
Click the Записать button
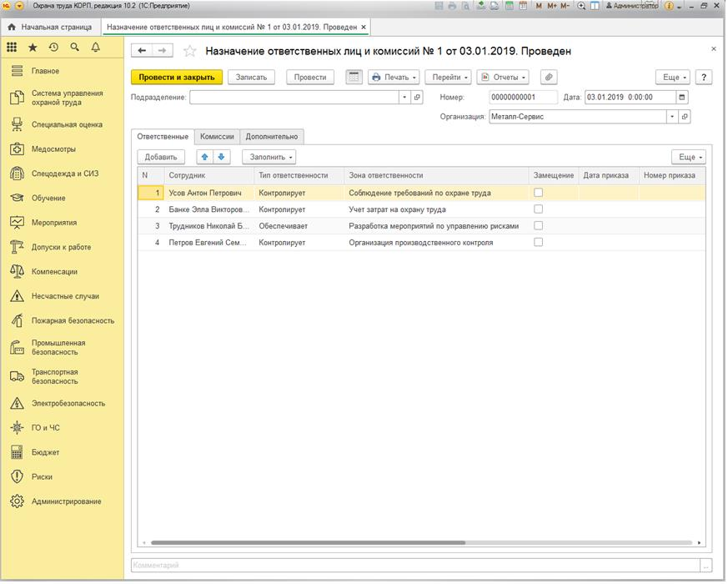point(252,77)
